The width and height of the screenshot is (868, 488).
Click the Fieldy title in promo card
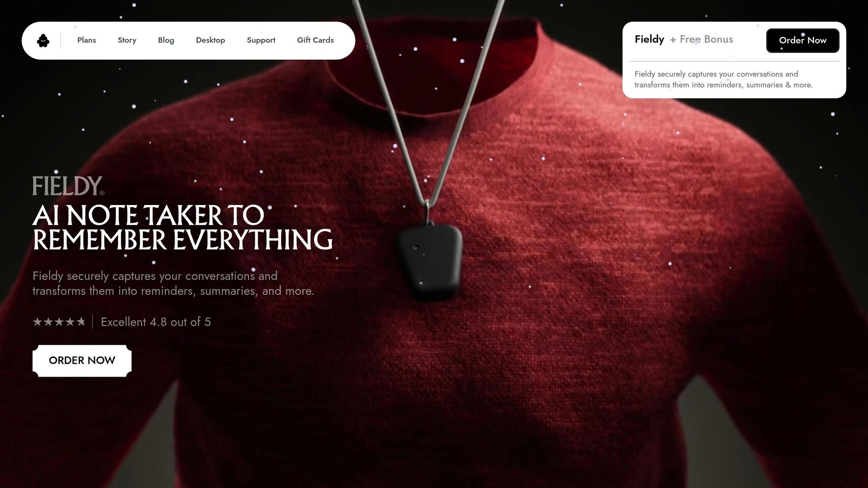pyautogui.click(x=649, y=39)
